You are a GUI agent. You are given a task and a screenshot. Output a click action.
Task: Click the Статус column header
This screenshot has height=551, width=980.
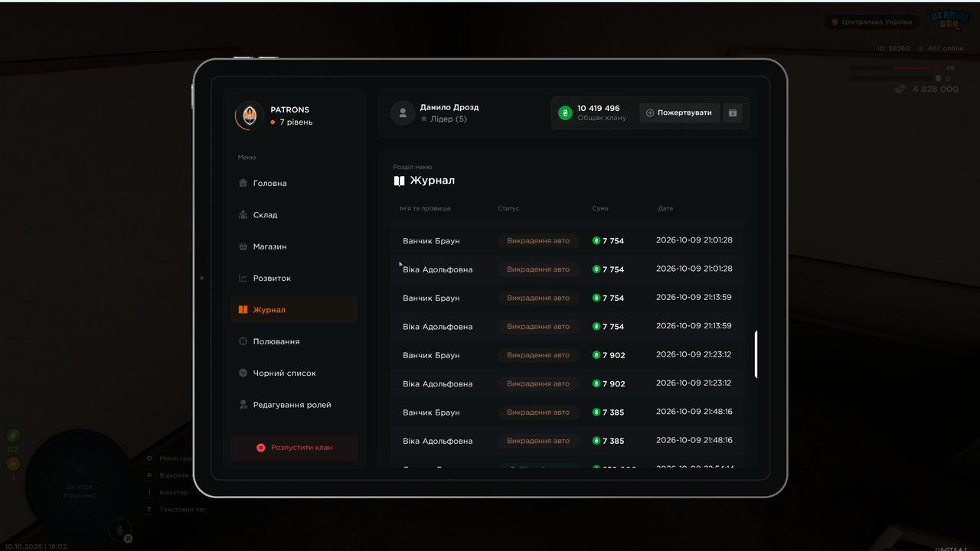[x=508, y=208]
